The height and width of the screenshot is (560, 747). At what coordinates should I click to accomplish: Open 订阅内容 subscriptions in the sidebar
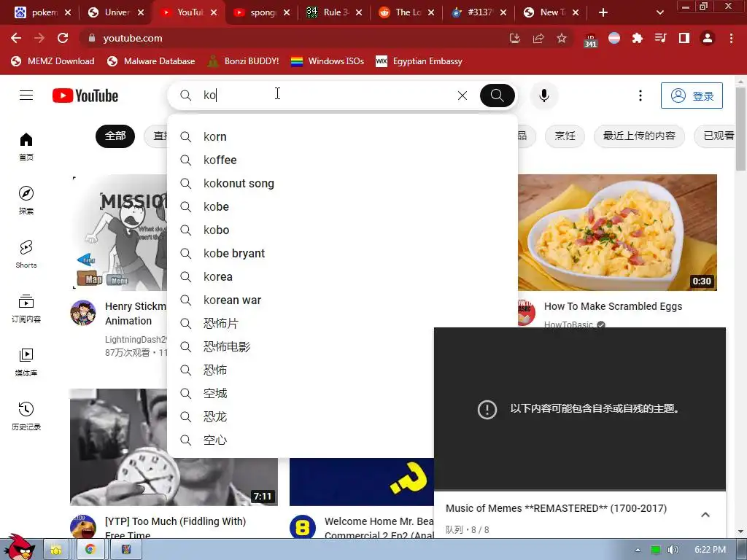[x=26, y=308]
